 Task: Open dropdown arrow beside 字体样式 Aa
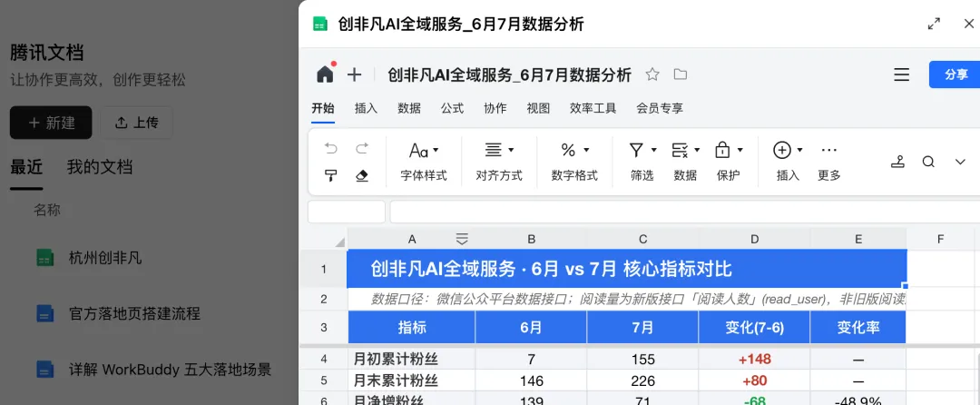tap(436, 150)
